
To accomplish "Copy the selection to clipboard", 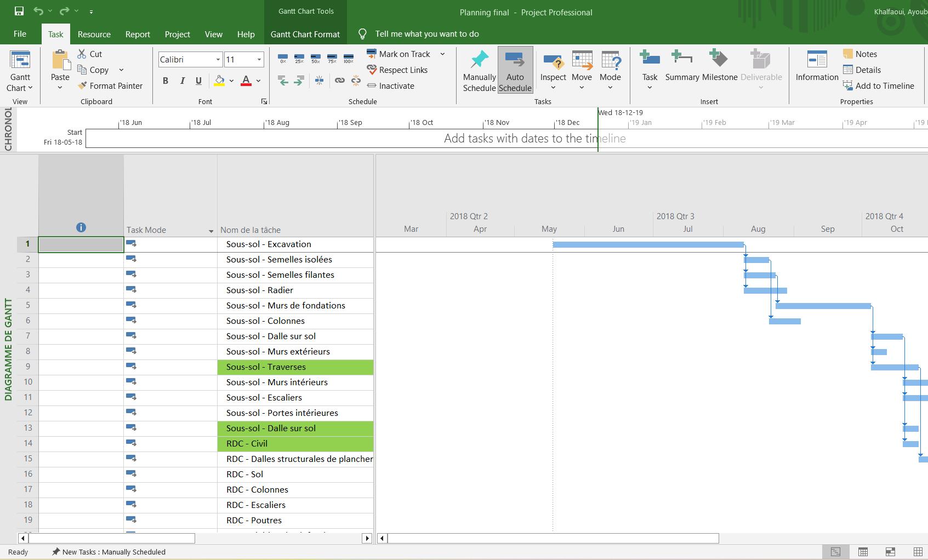I will 93,70.
